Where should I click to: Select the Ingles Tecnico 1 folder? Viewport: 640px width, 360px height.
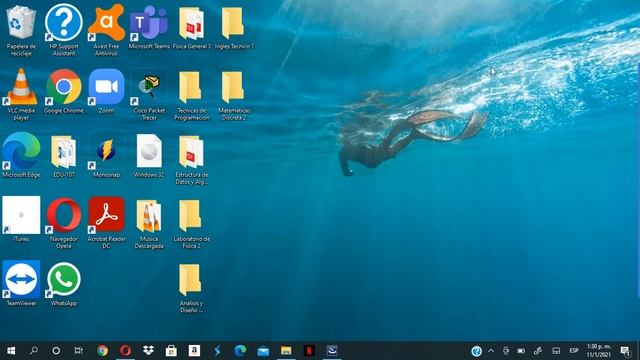coord(234,27)
